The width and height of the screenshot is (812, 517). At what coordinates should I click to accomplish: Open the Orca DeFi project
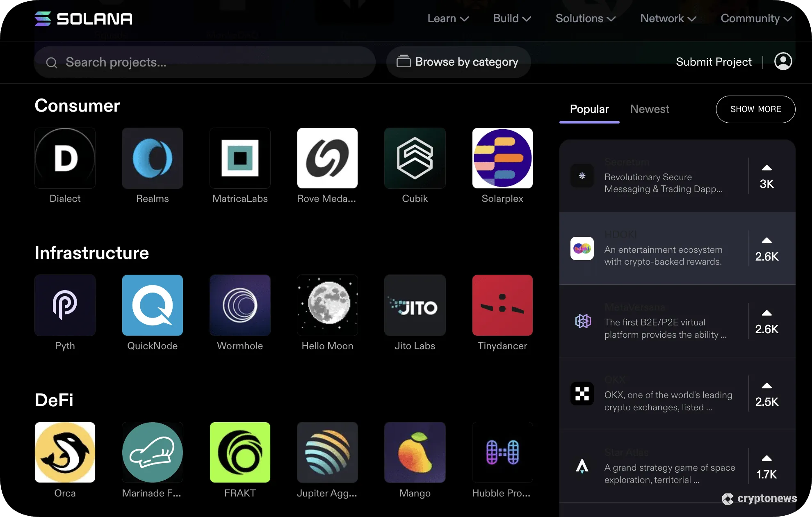tap(65, 452)
